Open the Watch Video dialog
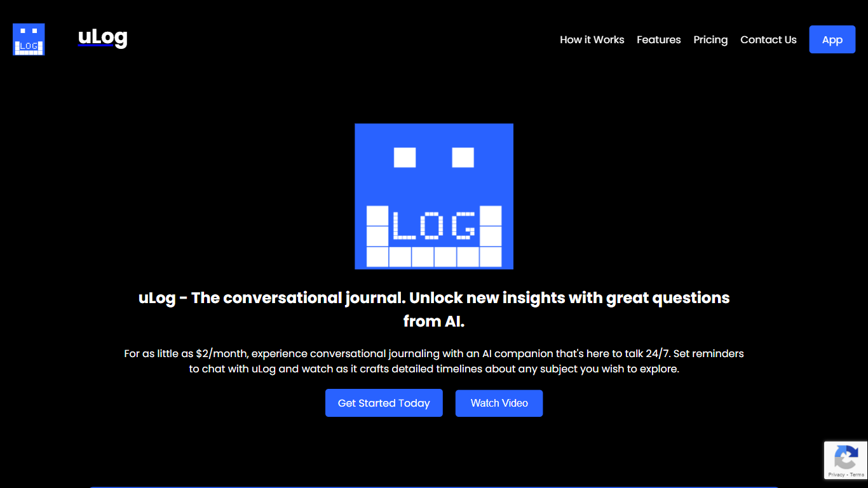Viewport: 868px width, 488px height. tap(499, 403)
